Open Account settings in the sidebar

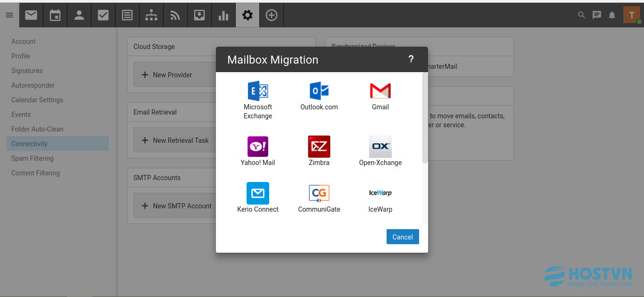(24, 41)
